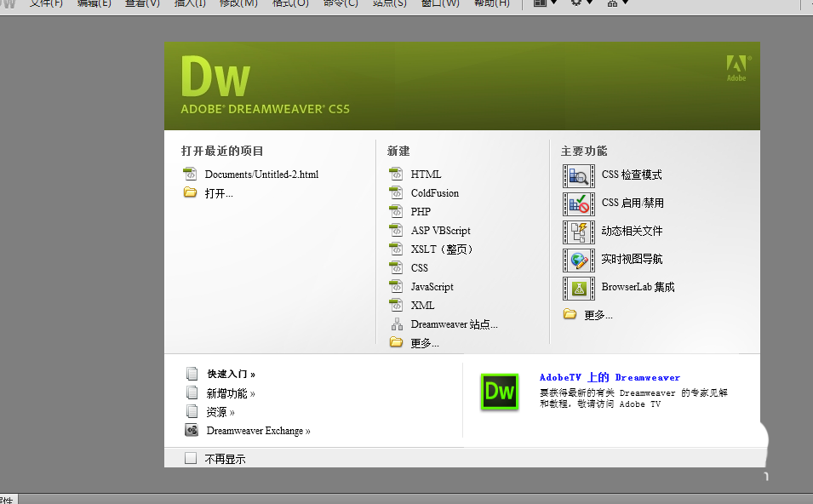Viewport: 813px width, 504px height.
Task: Tick the 不再显示 checkbox
Action: (x=191, y=458)
